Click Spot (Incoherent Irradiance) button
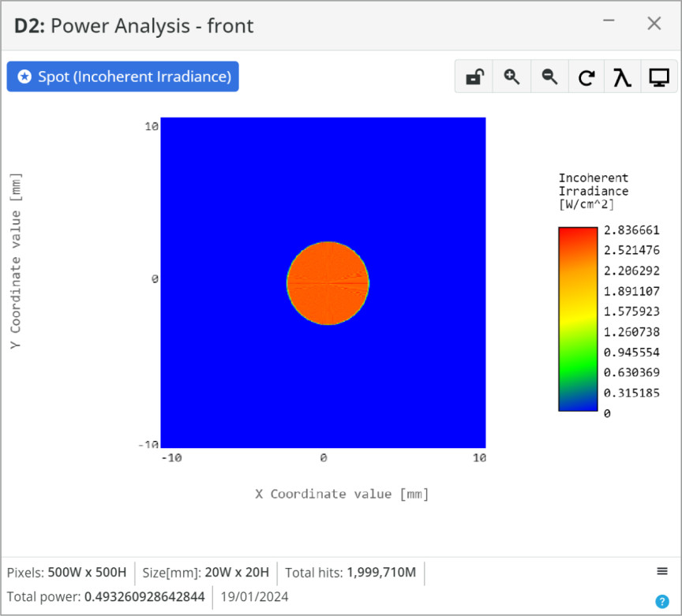Screen dimensions: 682x616 click(122, 77)
